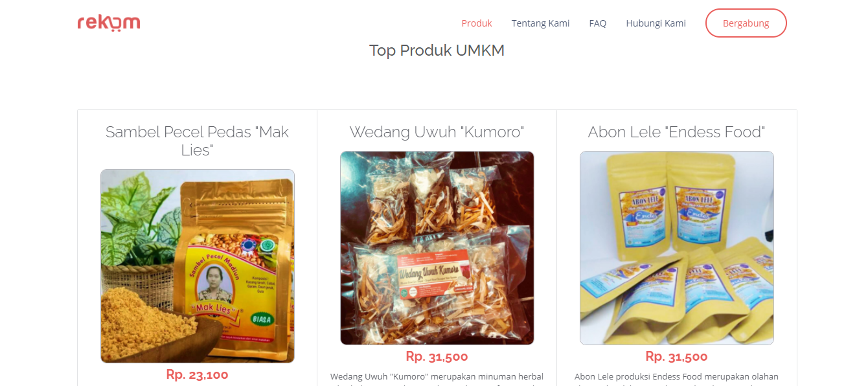Open the FAQ link

[598, 23]
